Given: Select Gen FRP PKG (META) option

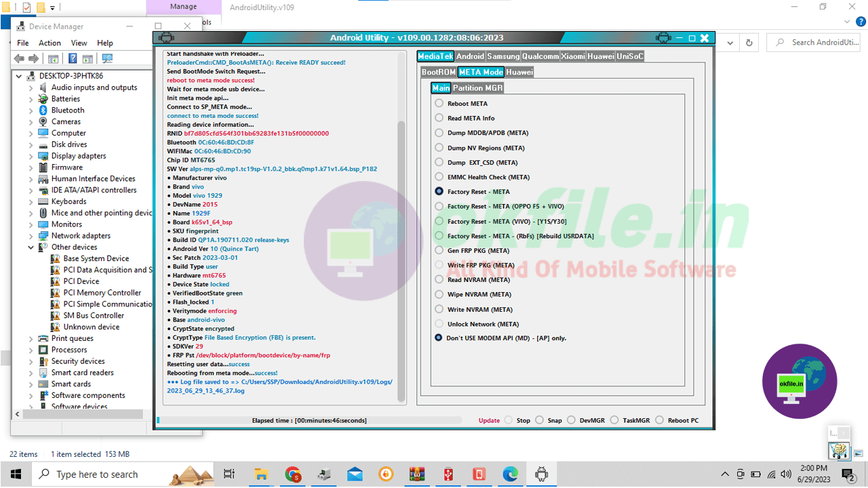Looking at the screenshot, I should (439, 251).
